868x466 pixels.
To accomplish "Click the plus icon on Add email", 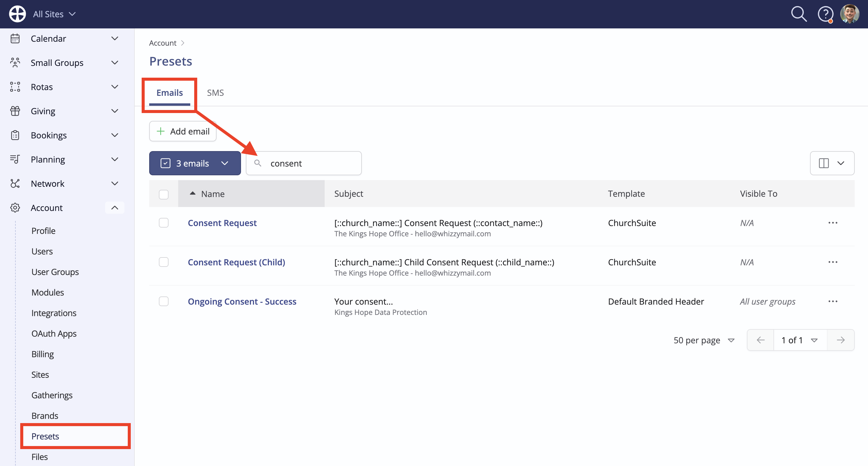I will (x=161, y=131).
